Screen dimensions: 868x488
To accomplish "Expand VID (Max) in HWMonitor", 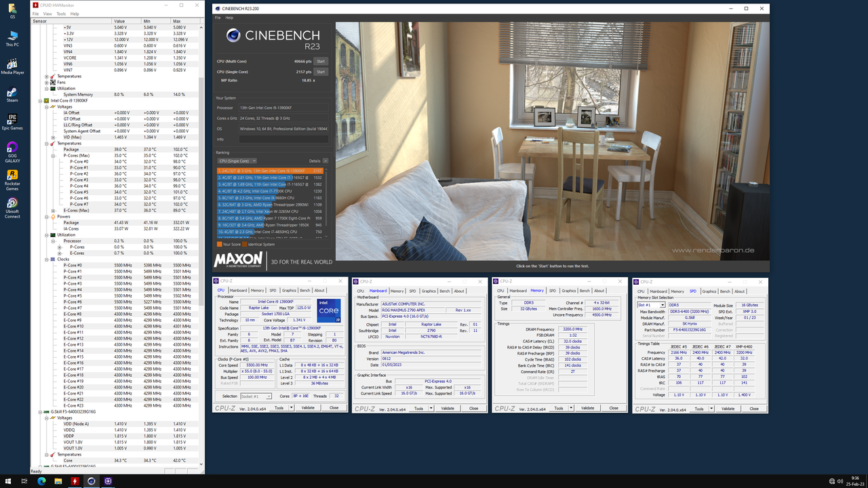I will point(53,137).
